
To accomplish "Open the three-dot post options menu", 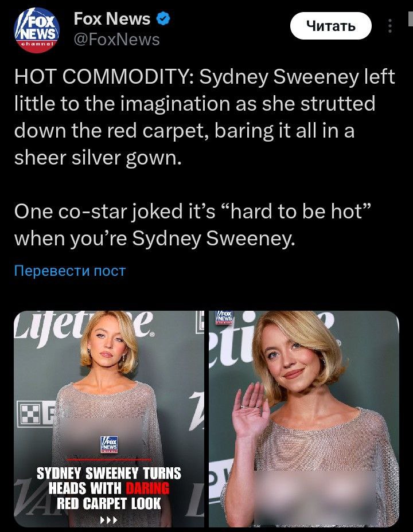I will coord(390,26).
